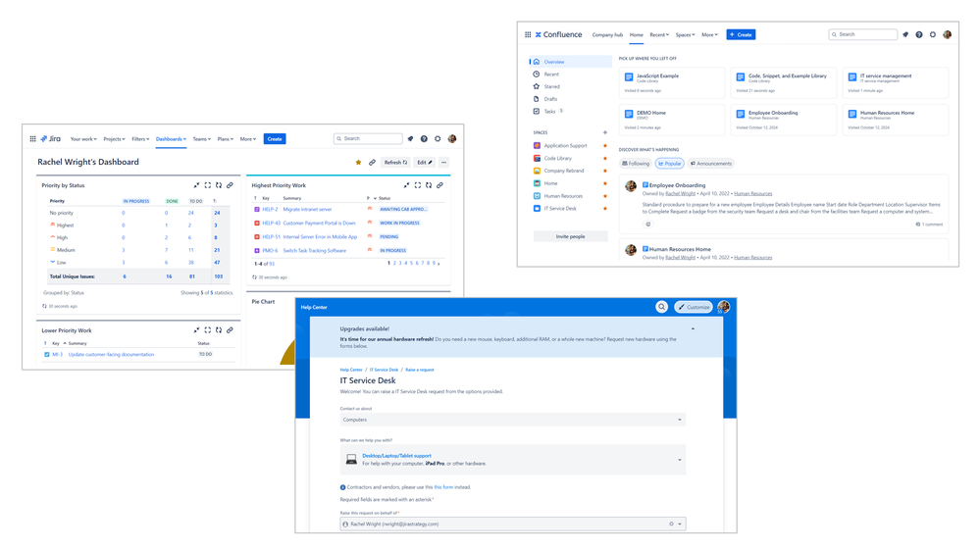Open the Jira settings gear icon

(x=438, y=138)
